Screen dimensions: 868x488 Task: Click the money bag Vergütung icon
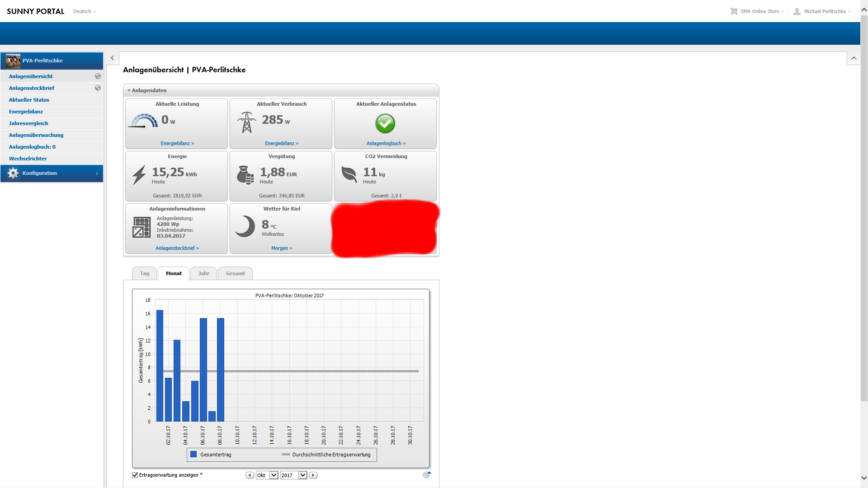tap(245, 175)
